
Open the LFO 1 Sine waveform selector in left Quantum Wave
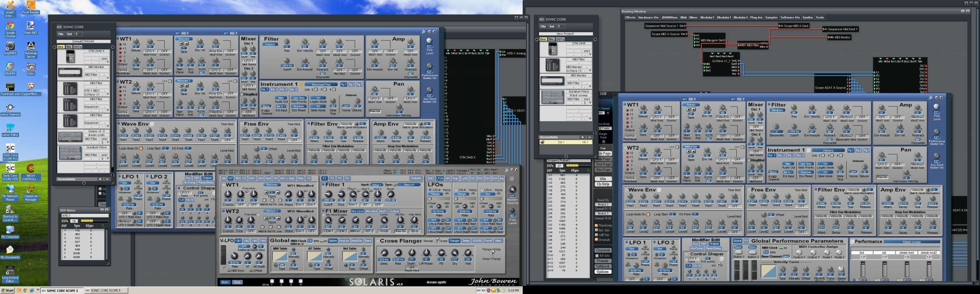coord(124,183)
